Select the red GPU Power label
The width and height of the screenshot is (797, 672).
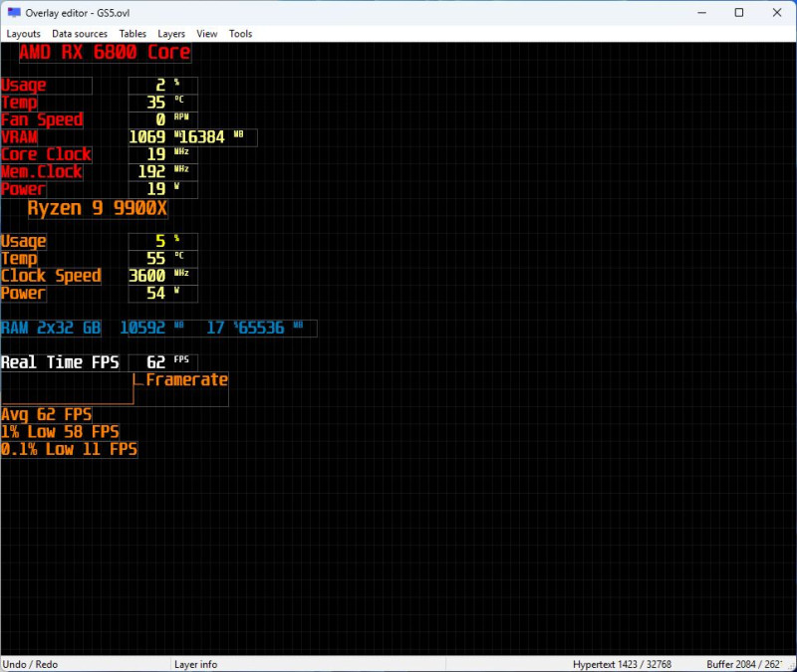[x=23, y=189]
